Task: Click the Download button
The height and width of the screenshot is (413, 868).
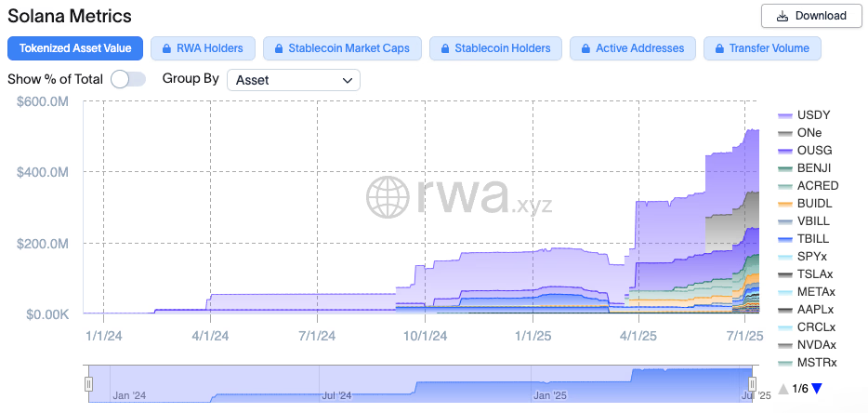Action: 811,16
